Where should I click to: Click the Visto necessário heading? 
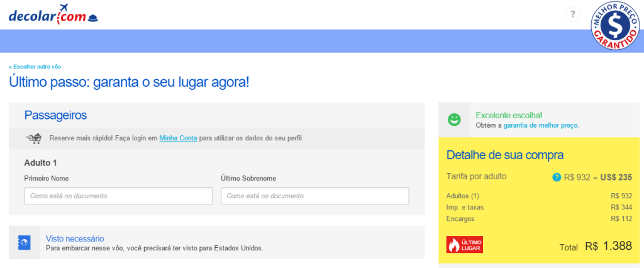tap(75, 239)
